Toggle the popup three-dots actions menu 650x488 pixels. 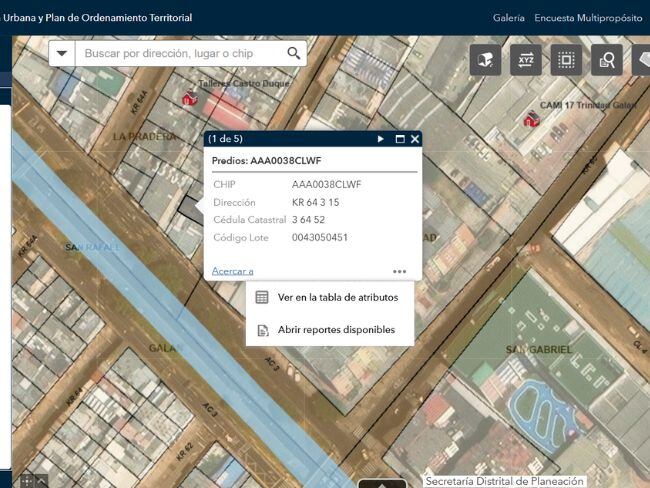(399, 271)
